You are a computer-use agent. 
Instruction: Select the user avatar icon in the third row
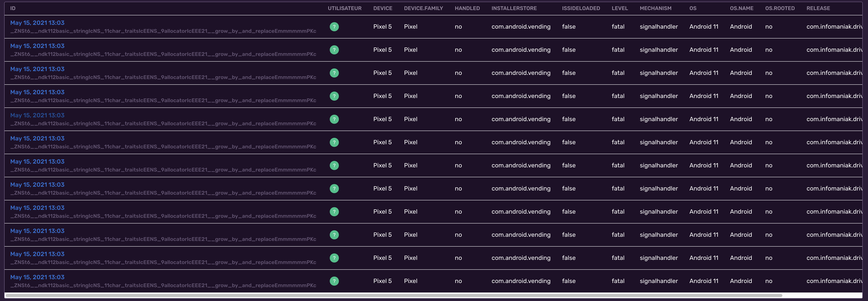point(334,73)
